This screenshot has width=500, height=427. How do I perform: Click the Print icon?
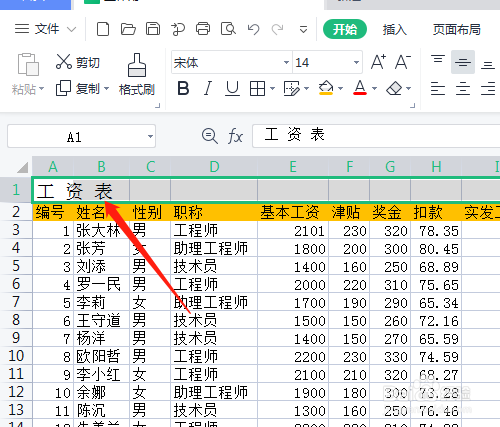203,29
